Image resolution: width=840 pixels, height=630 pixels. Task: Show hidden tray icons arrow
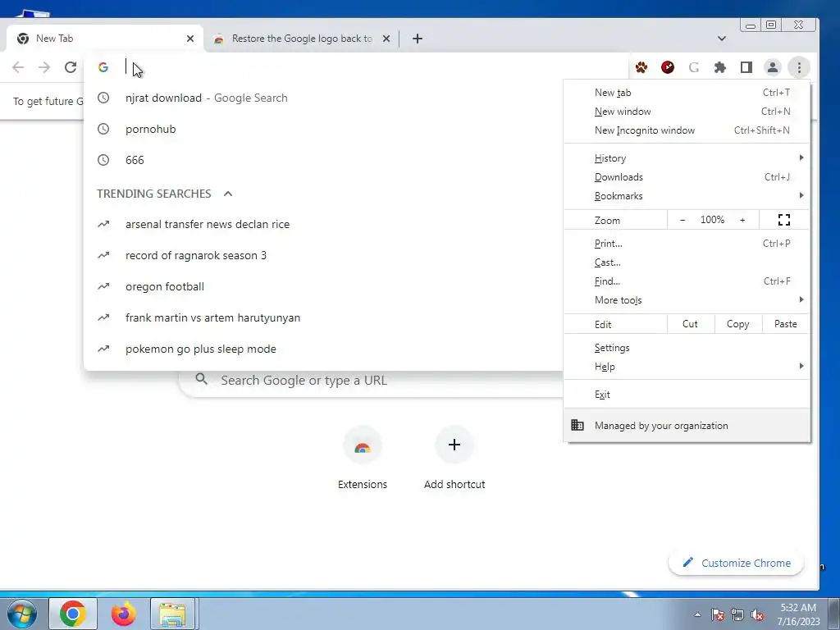[x=697, y=615]
